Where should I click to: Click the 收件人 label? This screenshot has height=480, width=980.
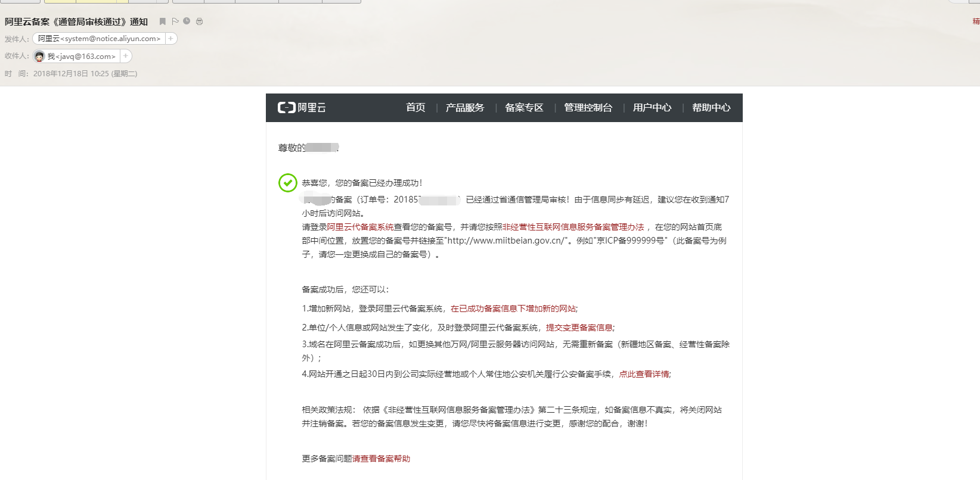click(17, 56)
